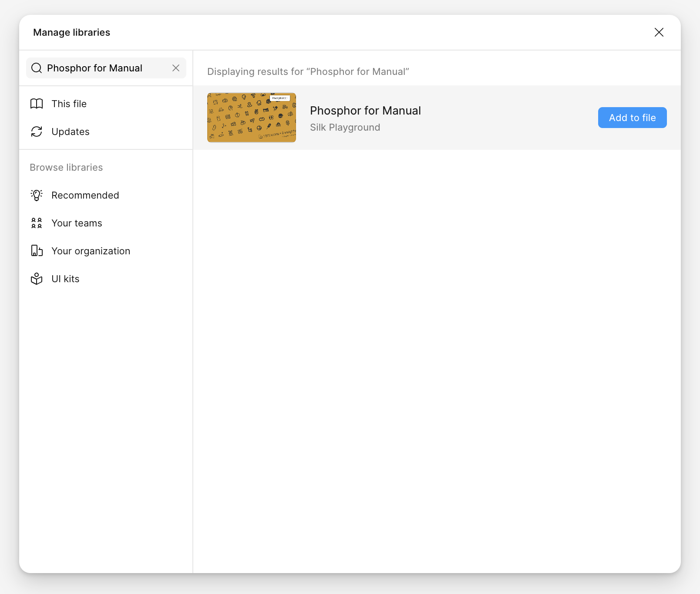Open the This file library section
This screenshot has width=700, height=594.
pyautogui.click(x=69, y=104)
